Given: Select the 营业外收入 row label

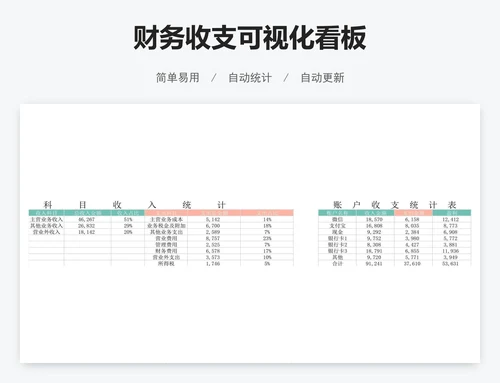Looking at the screenshot, I should click(46, 232).
